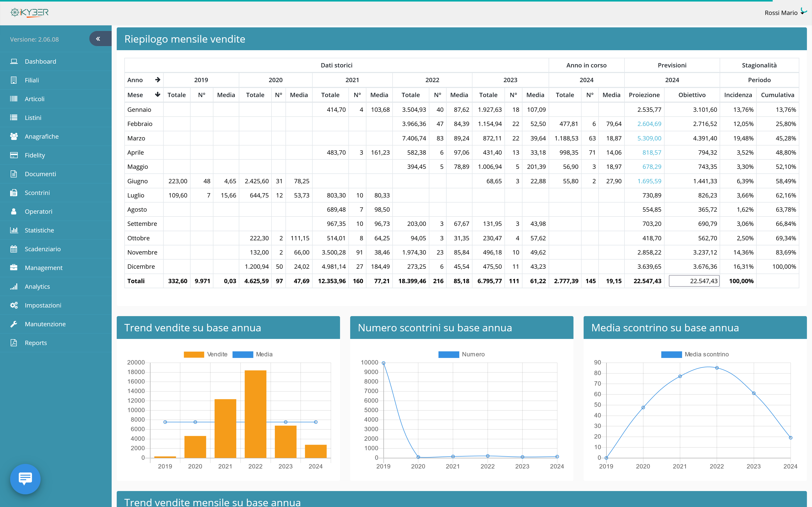The image size is (812, 507).
Task: Open the Analytics section
Action: (36, 286)
